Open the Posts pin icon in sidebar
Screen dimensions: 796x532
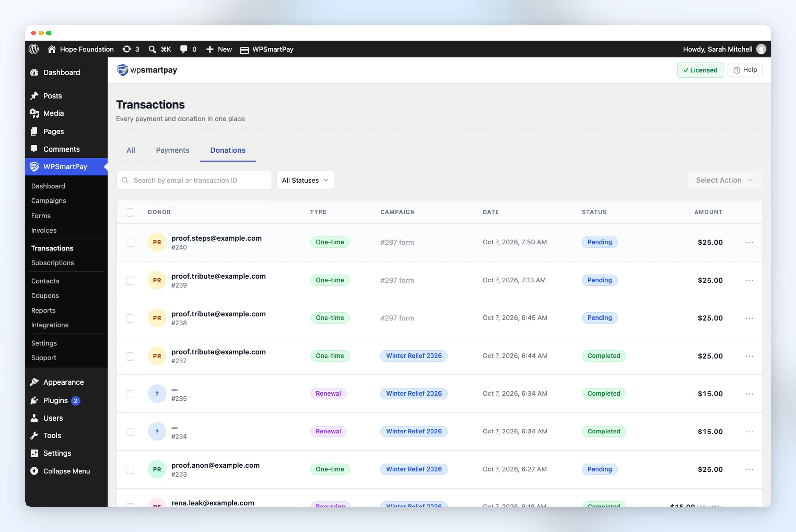tap(34, 96)
